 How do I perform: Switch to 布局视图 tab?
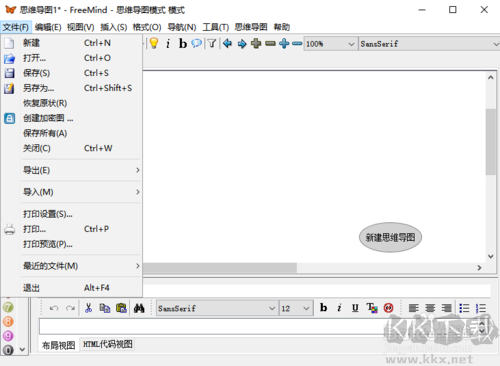(x=59, y=345)
